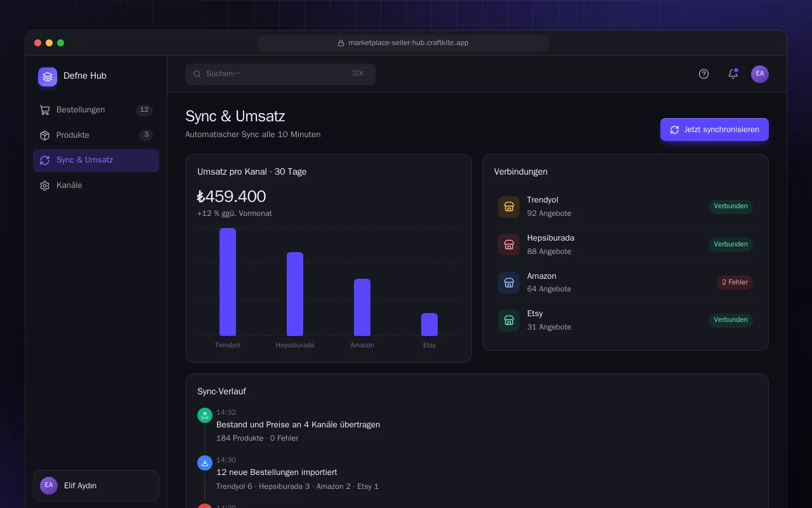Open Bestellungen in the sidebar

(96, 110)
